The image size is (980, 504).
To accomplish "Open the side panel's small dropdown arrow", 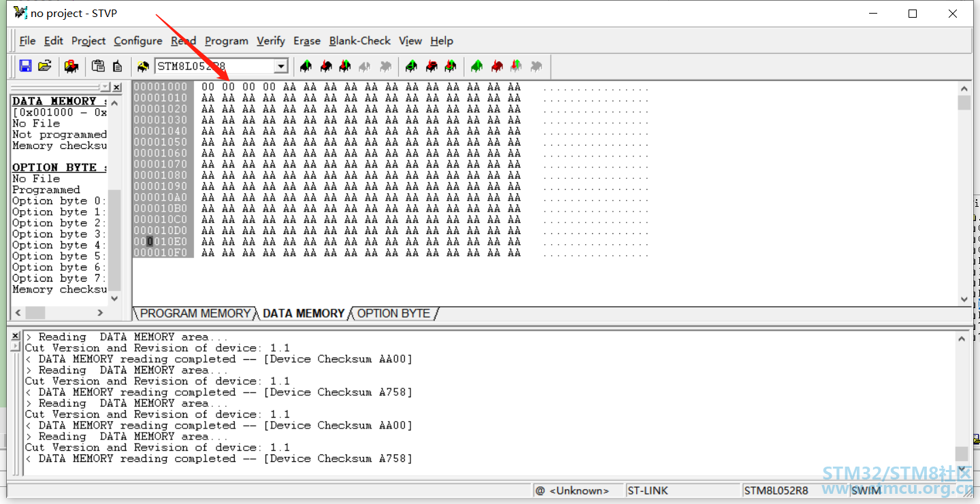I will point(105,87).
